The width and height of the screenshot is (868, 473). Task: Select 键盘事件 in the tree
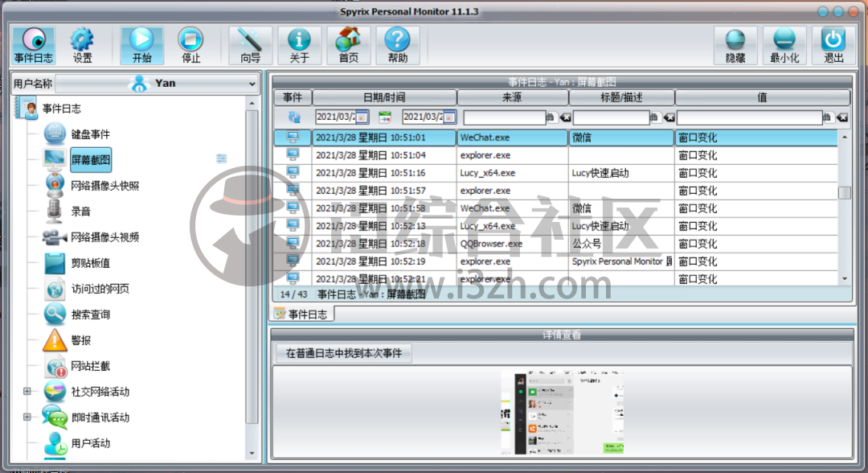pyautogui.click(x=90, y=134)
